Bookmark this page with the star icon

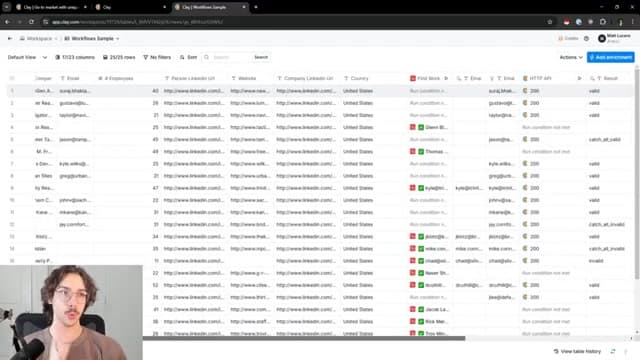tap(550, 22)
